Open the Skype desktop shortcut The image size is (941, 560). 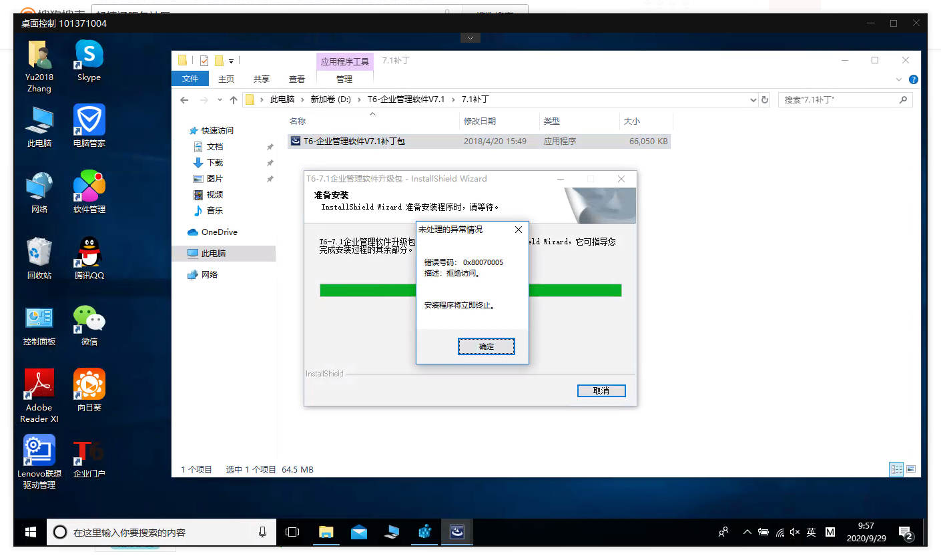click(x=89, y=60)
